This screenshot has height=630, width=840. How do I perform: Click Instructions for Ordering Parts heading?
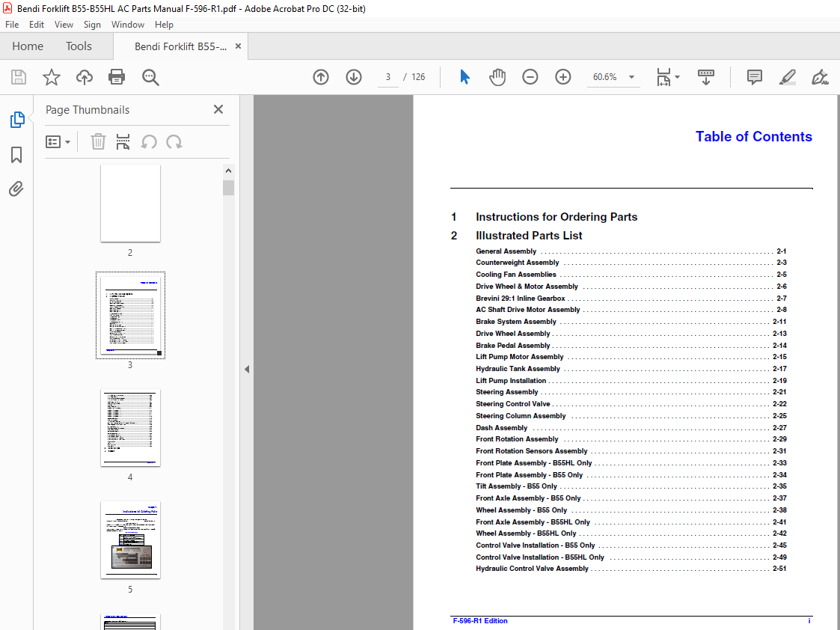point(557,217)
